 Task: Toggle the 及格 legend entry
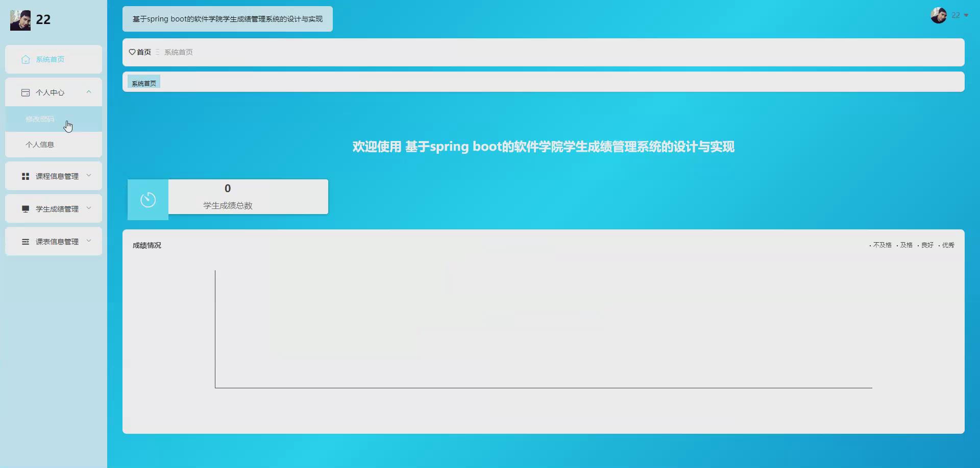pyautogui.click(x=906, y=245)
